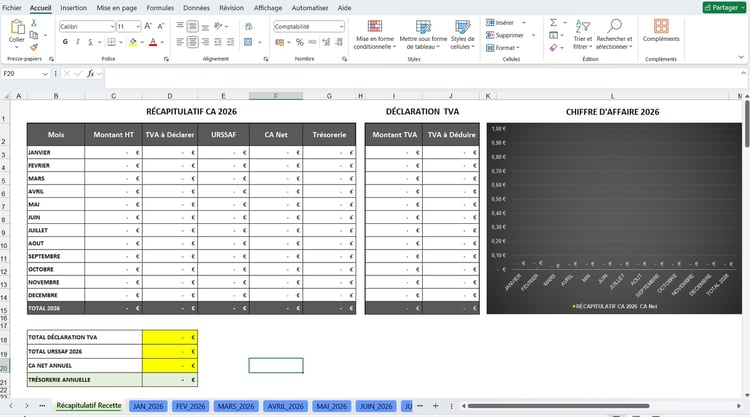Switch to the Insertion ribbon tab
The width and height of the screenshot is (750, 417).
tap(73, 8)
